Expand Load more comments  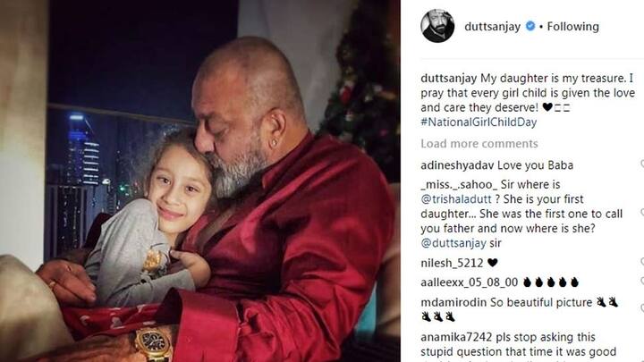[479, 144]
